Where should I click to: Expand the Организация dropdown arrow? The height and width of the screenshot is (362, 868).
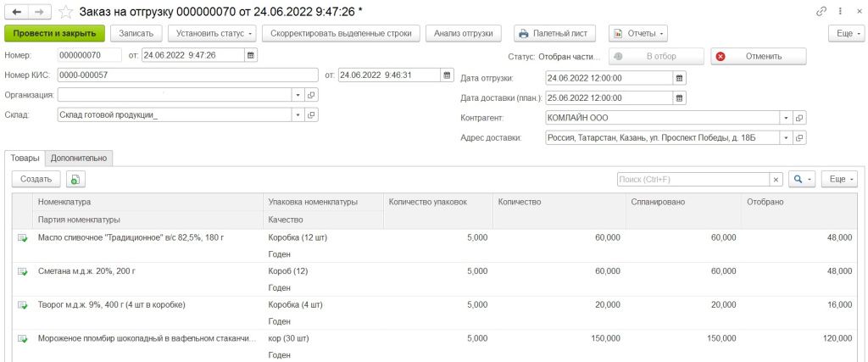(298, 95)
